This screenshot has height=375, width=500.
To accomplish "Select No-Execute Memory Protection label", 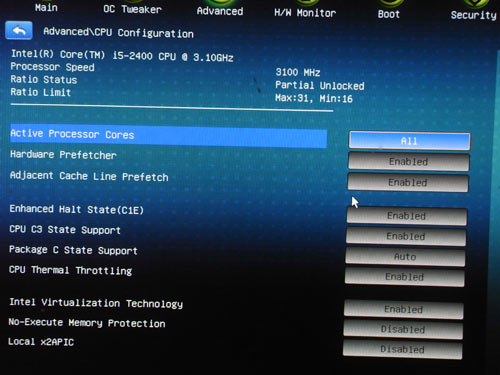I will coord(87,323).
